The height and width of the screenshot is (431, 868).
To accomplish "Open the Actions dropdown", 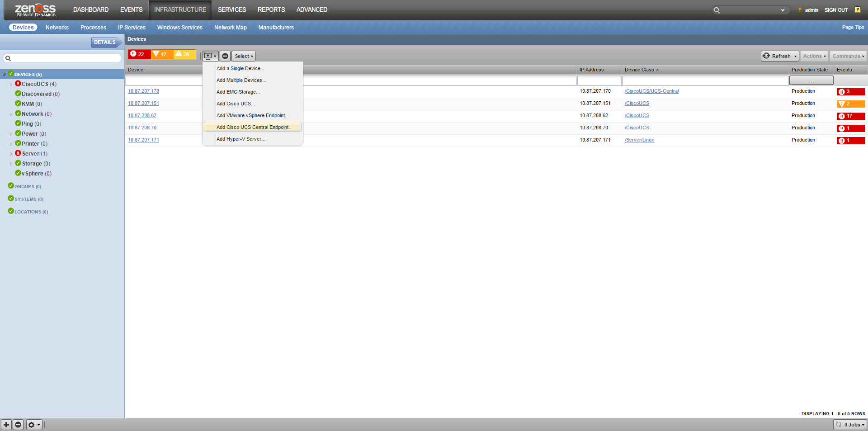I will [x=815, y=56].
